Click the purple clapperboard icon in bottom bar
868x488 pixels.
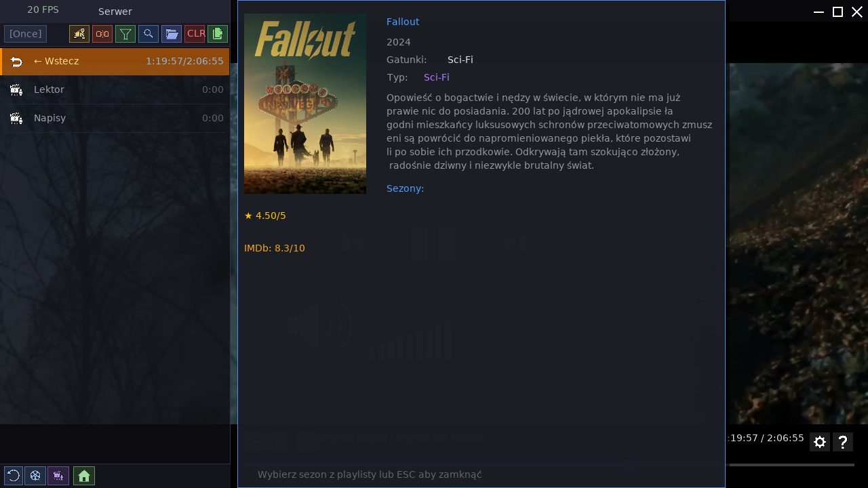[58, 476]
